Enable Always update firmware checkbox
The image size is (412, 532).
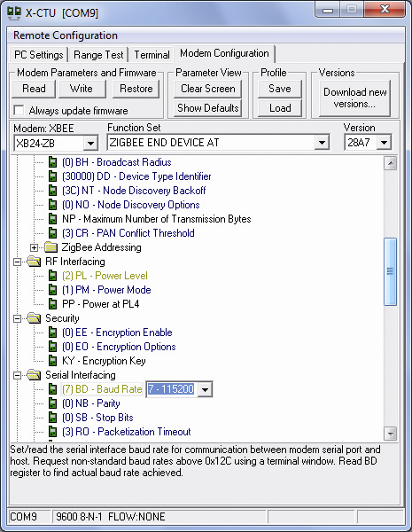click(19, 110)
